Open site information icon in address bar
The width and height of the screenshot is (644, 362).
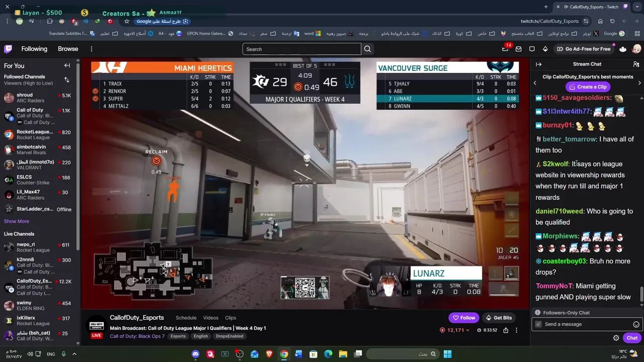coord(586,21)
